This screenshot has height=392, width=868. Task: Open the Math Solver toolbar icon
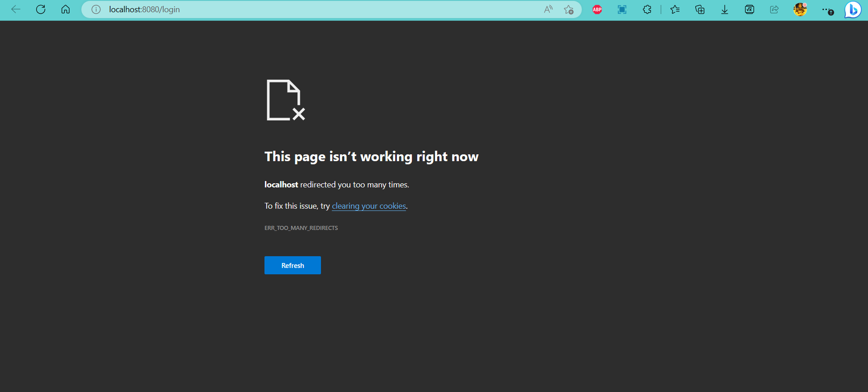[x=750, y=10]
